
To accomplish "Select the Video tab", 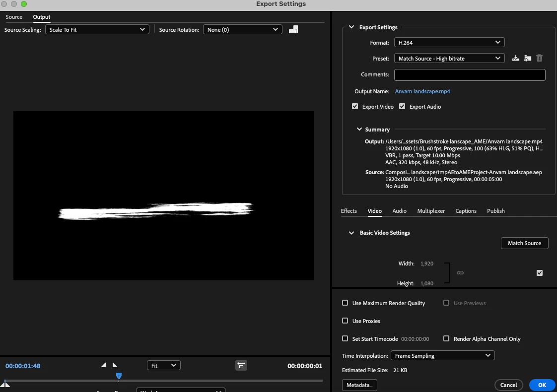I will click(374, 211).
